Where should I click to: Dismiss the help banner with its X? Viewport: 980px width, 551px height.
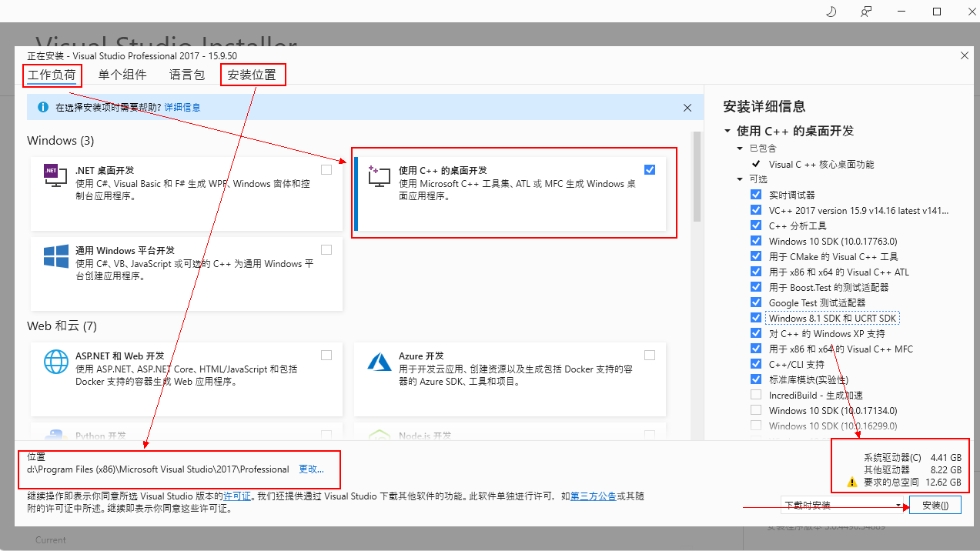(687, 109)
